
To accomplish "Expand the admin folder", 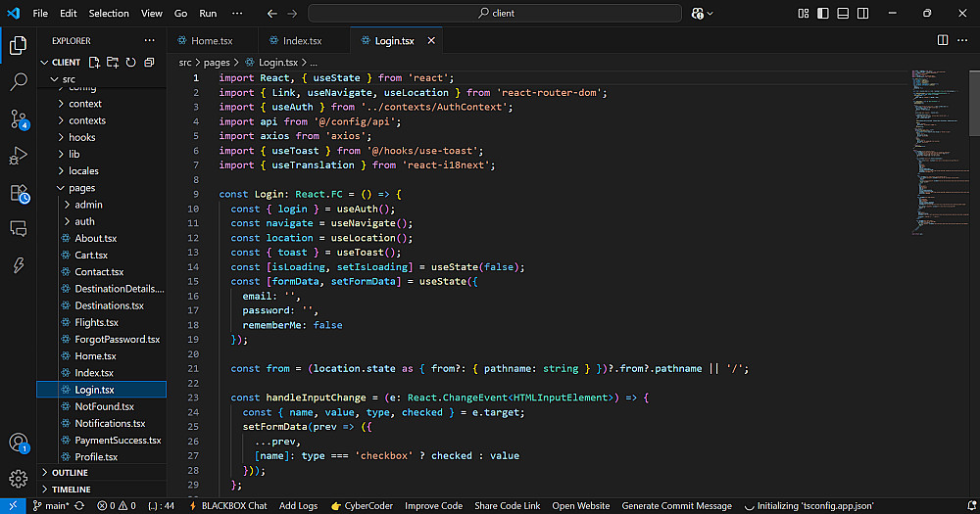I will (x=88, y=205).
